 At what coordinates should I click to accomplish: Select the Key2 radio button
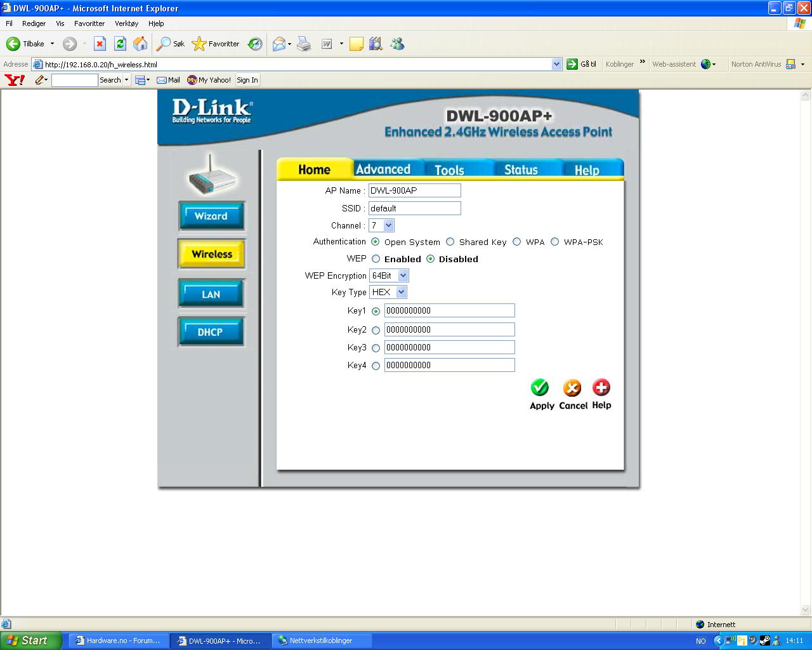[x=376, y=330]
